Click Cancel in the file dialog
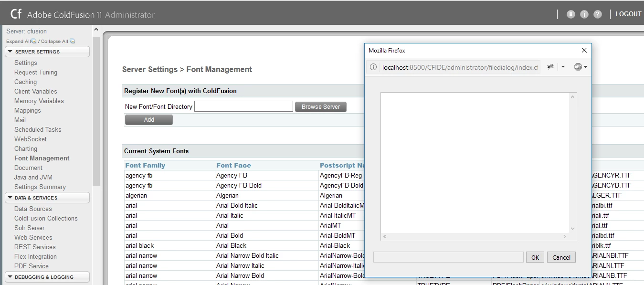 [x=561, y=257]
